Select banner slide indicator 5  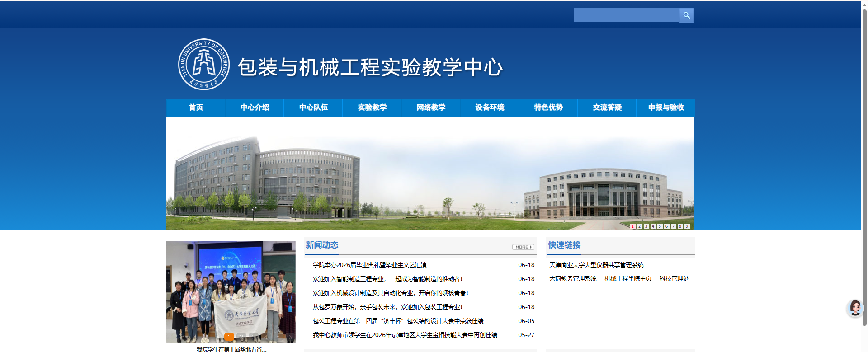(x=660, y=226)
